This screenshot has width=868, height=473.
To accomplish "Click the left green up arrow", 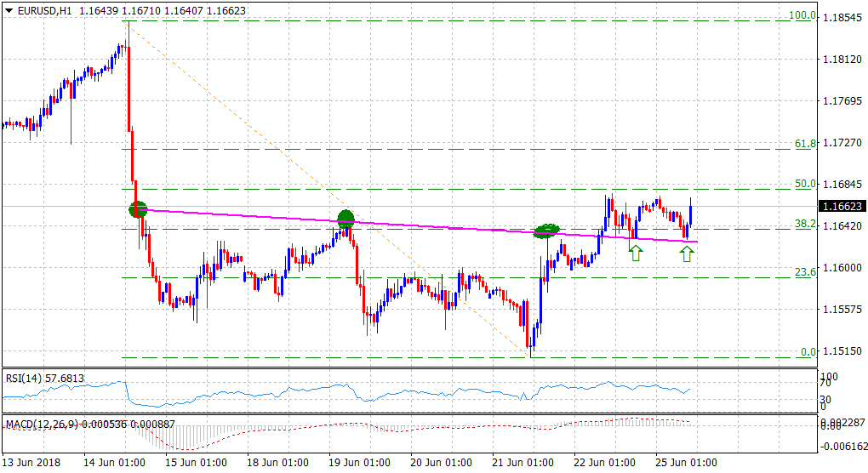I will (x=636, y=252).
